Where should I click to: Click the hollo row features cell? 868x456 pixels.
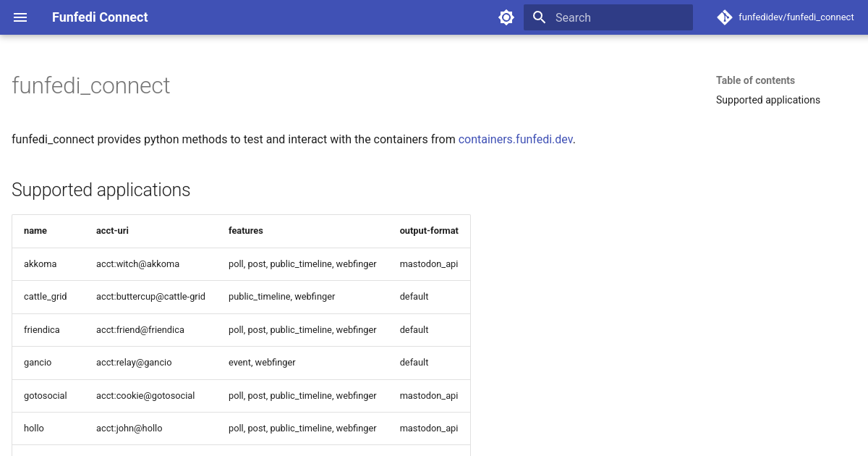[x=302, y=428]
